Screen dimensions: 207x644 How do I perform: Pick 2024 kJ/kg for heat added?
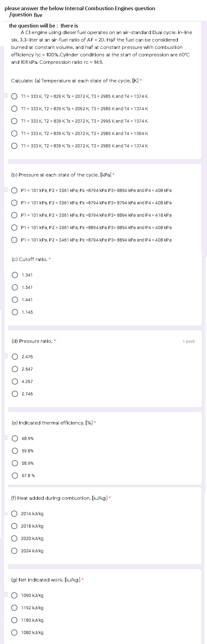[14, 550]
